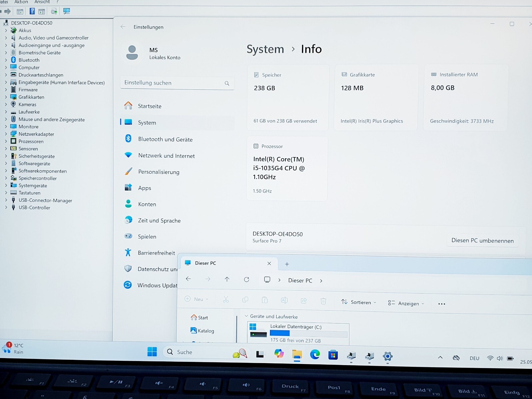Image resolution: width=532 pixels, height=399 pixels.
Task: Expand the Bluetooth node in Device Manager
Action: (6, 60)
